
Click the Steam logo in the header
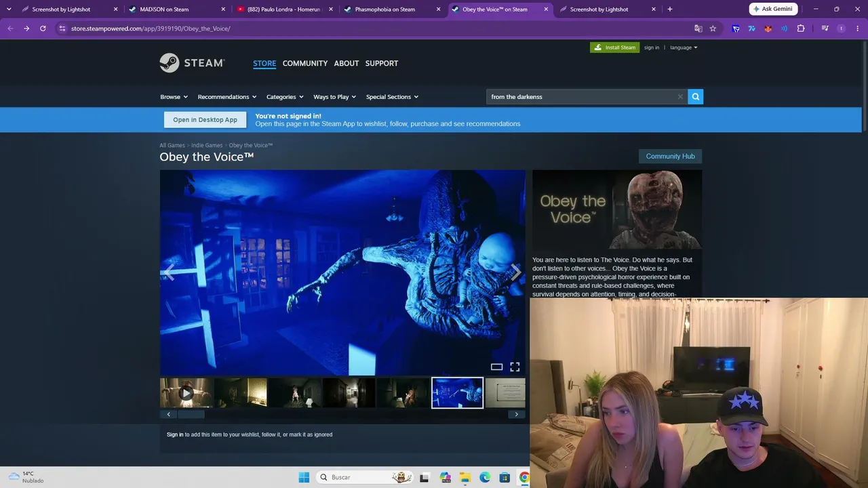(x=192, y=63)
